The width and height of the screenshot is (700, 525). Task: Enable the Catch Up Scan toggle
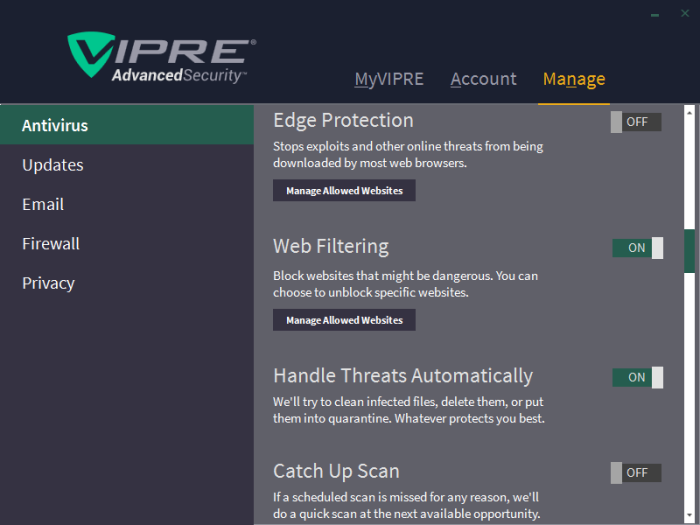point(636,473)
